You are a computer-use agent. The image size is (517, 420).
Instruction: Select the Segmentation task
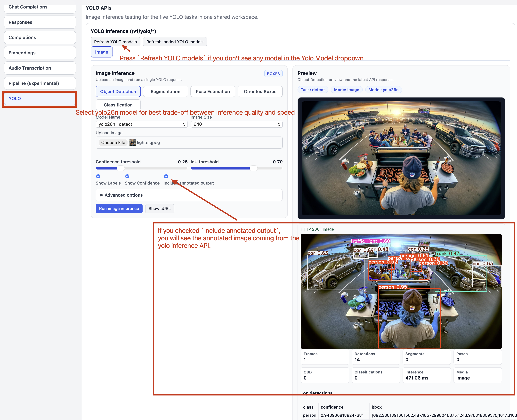coord(165,91)
